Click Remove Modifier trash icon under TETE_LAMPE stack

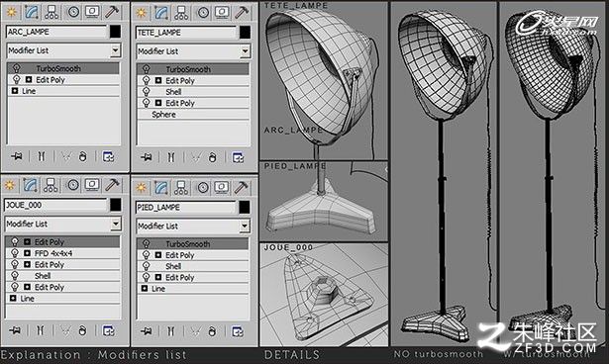tap(212, 157)
